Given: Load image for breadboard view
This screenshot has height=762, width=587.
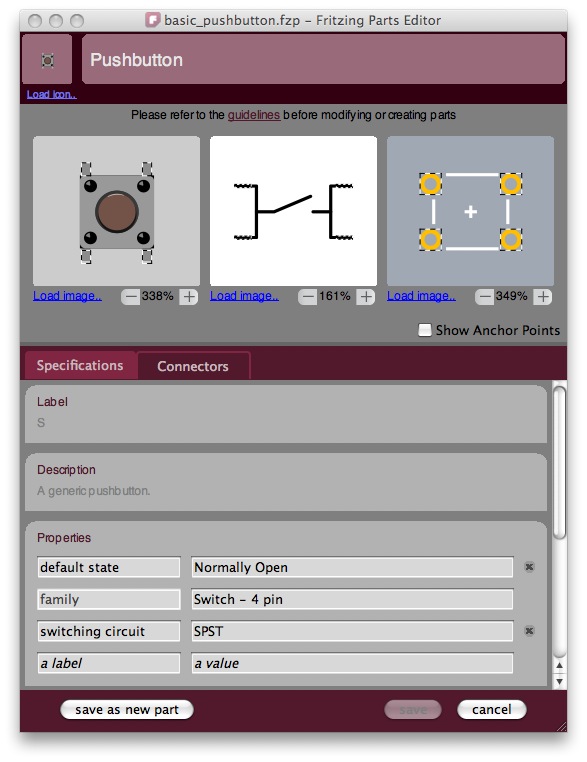Looking at the screenshot, I should [x=68, y=296].
